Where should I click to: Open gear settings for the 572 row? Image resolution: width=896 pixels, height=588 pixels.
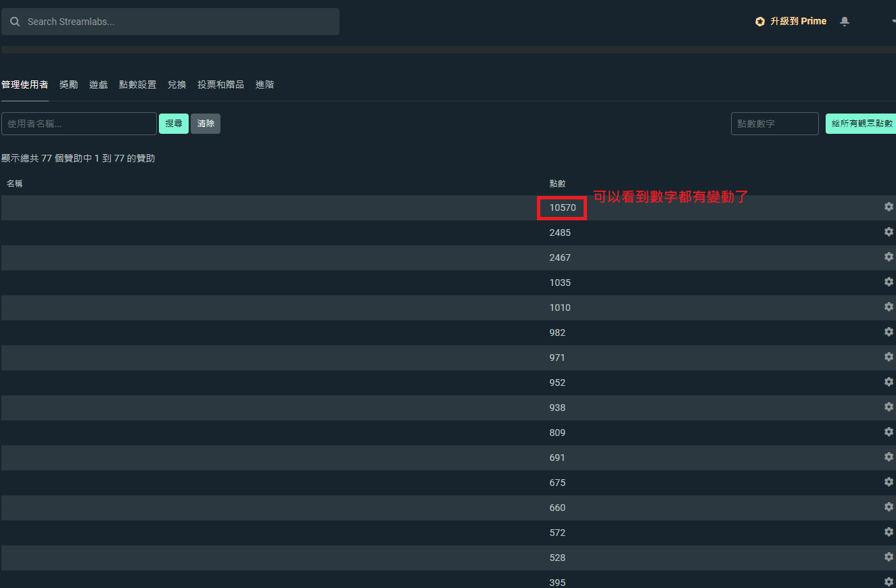click(x=889, y=532)
